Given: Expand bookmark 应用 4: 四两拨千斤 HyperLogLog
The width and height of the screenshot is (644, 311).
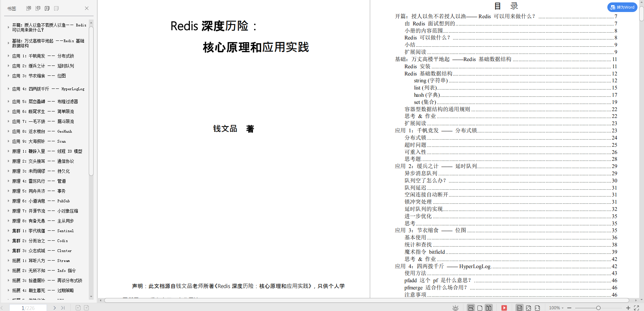Looking at the screenshot, I should pos(8,88).
